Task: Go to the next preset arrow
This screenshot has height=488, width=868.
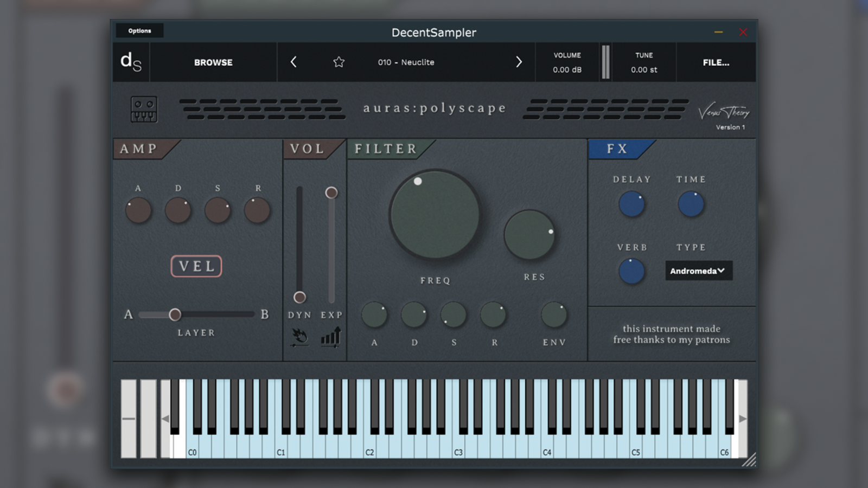Action: [519, 62]
